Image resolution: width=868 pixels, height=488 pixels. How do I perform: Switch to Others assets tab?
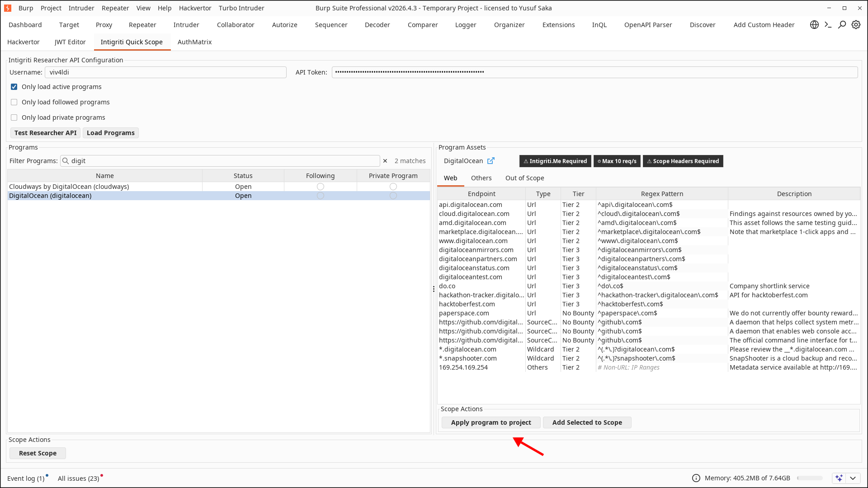481,178
